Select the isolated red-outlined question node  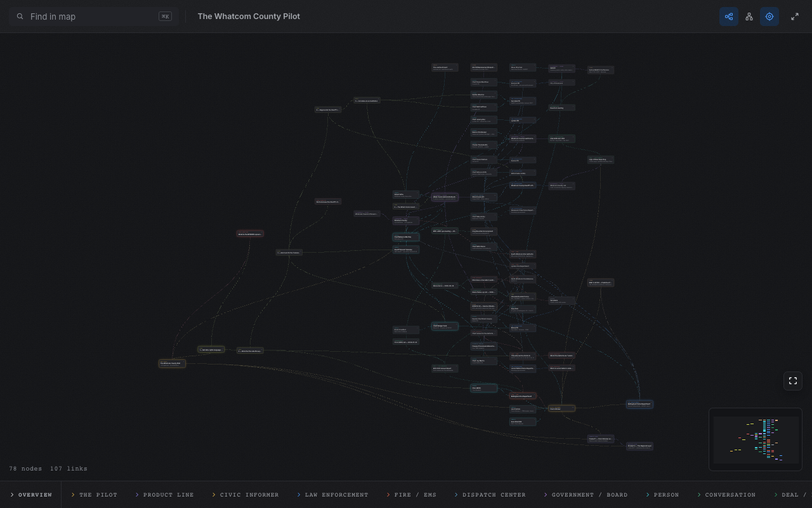(x=250, y=234)
